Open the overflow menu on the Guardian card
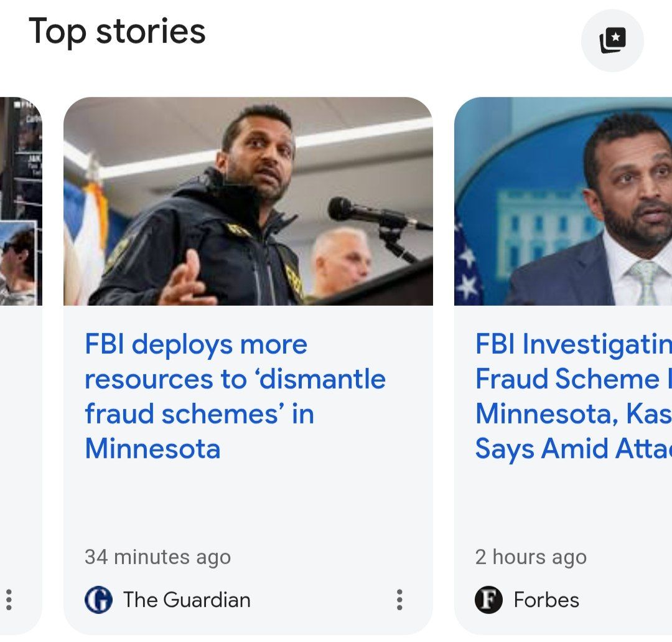672x642 pixels. pos(399,600)
